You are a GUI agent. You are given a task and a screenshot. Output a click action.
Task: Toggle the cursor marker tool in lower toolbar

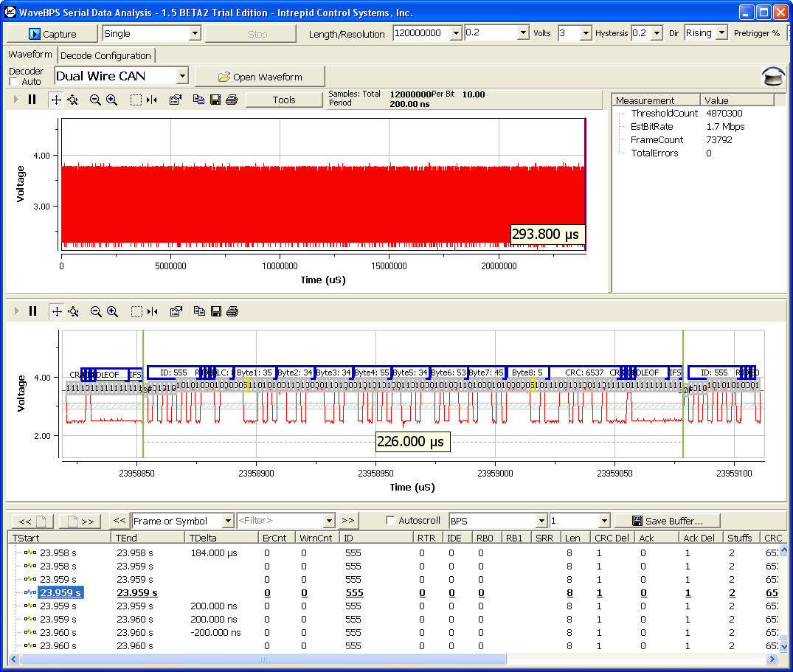pyautogui.click(x=152, y=311)
